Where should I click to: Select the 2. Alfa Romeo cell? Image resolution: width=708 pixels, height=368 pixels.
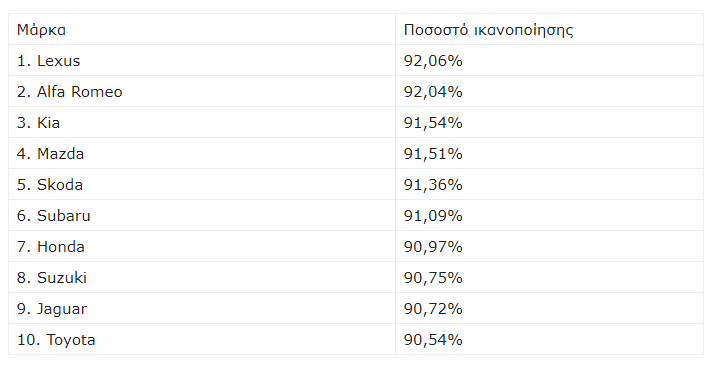202,91
